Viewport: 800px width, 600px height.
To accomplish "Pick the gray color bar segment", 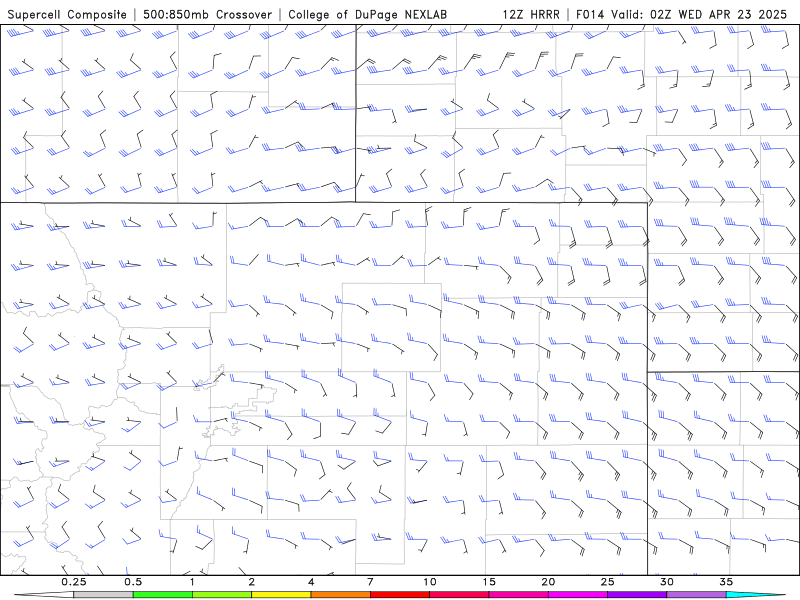I will click(103, 595).
